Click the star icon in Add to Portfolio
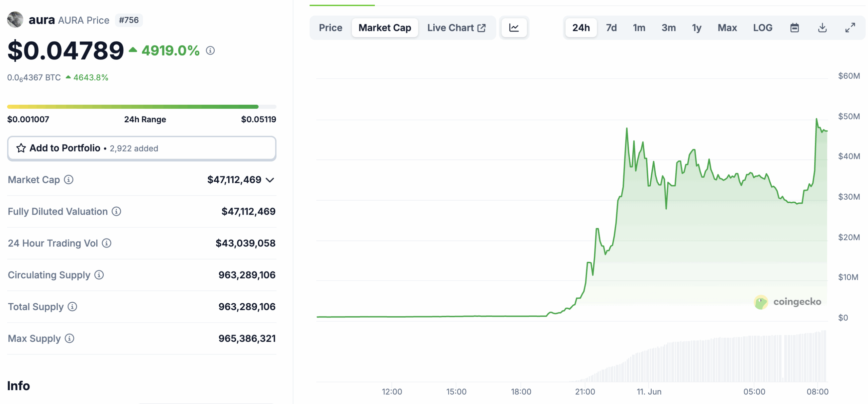 pyautogui.click(x=21, y=148)
